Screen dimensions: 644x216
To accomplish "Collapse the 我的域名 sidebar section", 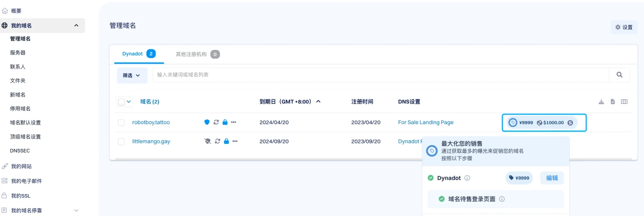I will (x=76, y=25).
